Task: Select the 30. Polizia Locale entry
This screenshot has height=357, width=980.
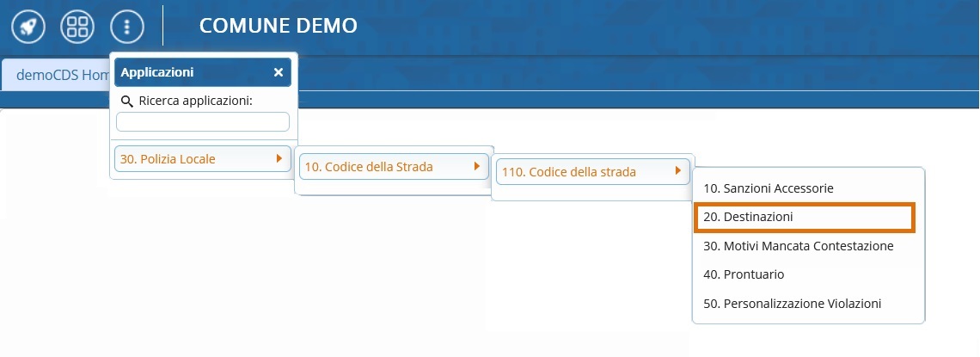Action: pos(168,158)
